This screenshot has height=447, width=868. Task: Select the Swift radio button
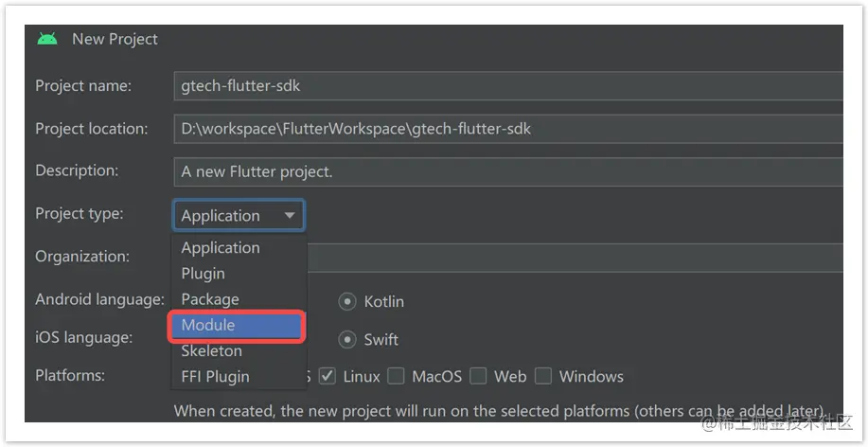[347, 339]
